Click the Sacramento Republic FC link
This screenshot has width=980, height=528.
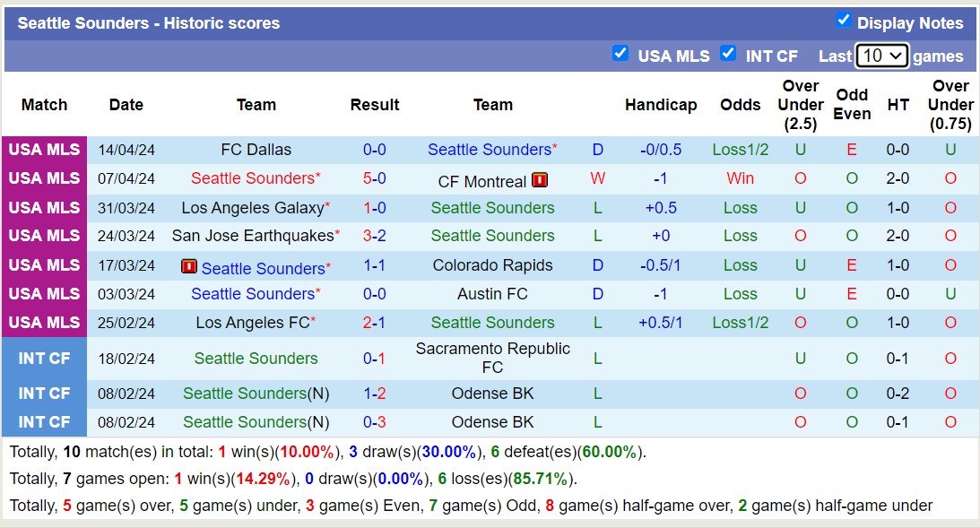pos(492,358)
